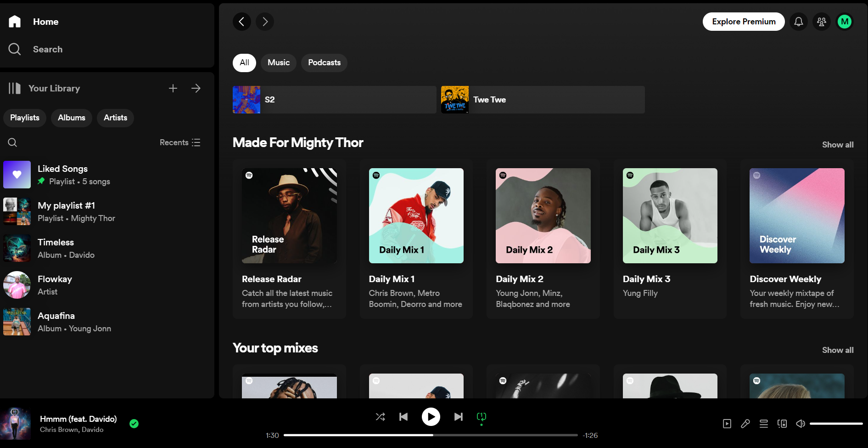The width and height of the screenshot is (868, 448).
Task: Seek on the song progress bar
Action: [431, 435]
